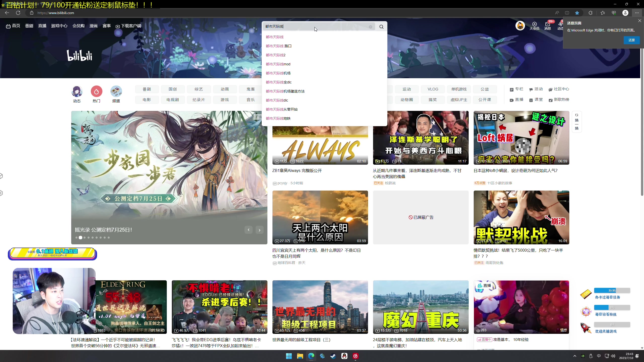Click 换一换 refresh recommendations button
The width and height of the screenshot is (644, 362).
point(577,122)
